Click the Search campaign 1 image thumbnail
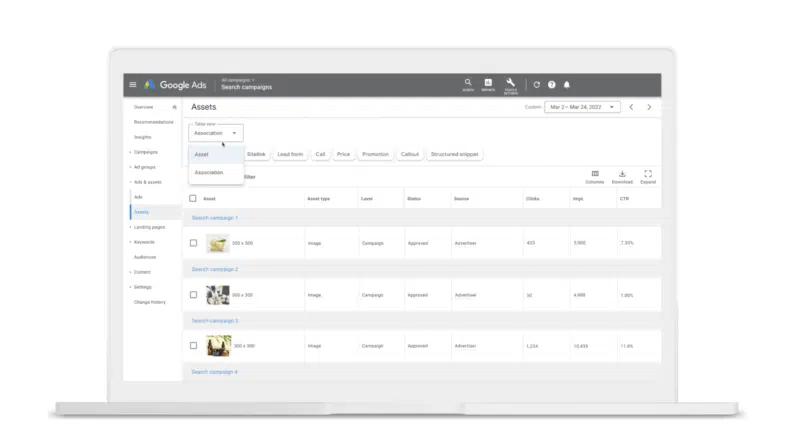 (x=217, y=243)
